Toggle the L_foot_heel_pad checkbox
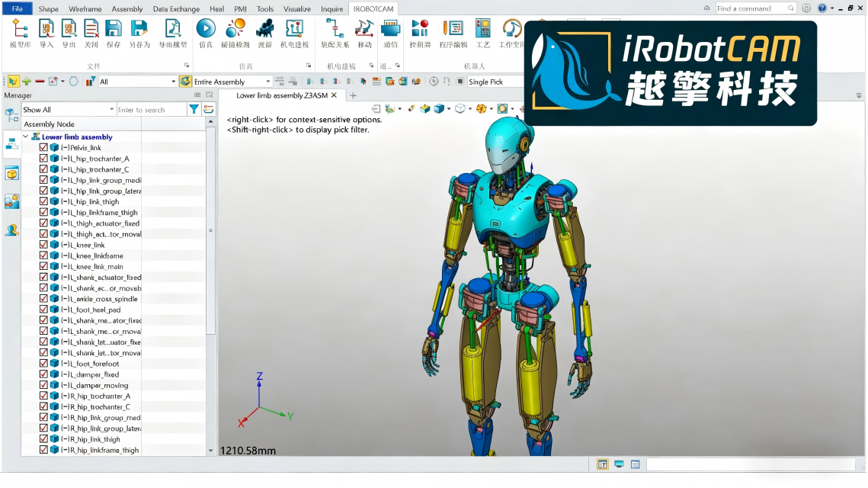This screenshot has height=488, width=868. pos(43,309)
